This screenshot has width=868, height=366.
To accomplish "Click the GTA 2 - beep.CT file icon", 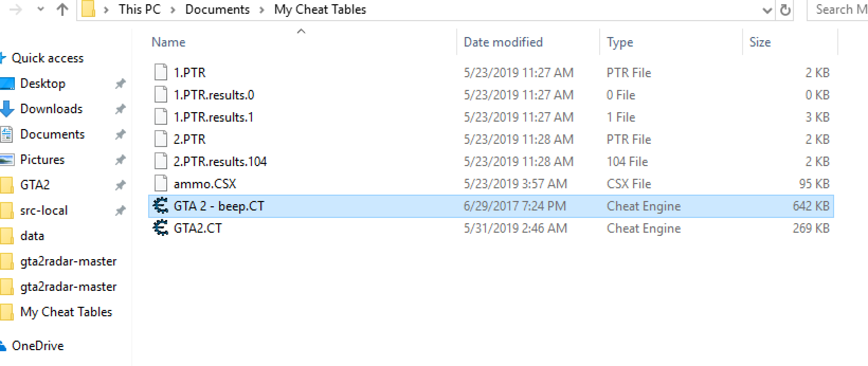I will (x=160, y=206).
